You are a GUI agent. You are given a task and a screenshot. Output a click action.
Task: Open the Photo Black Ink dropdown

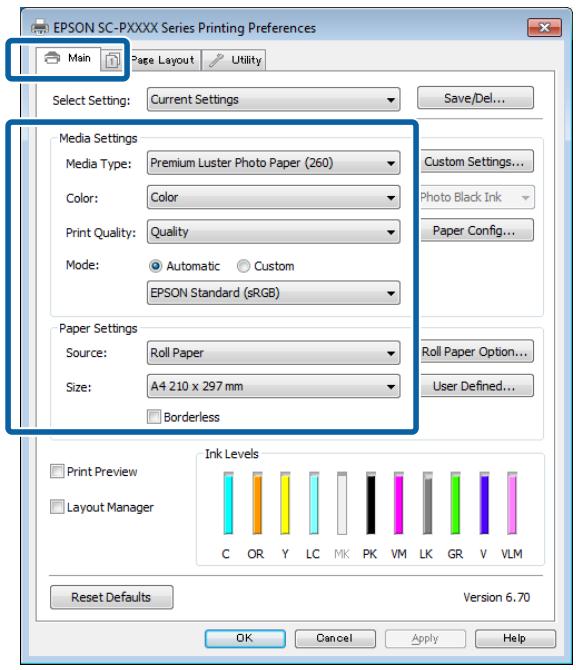point(477,197)
